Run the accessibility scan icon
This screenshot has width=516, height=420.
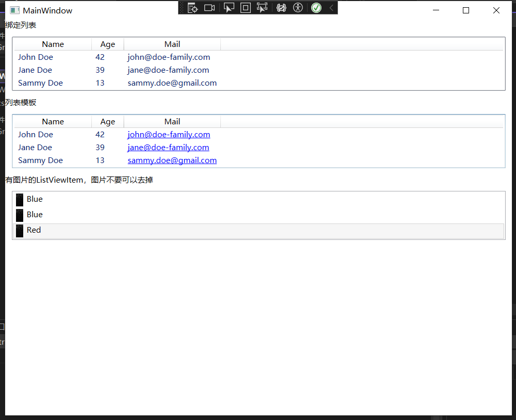(x=298, y=8)
